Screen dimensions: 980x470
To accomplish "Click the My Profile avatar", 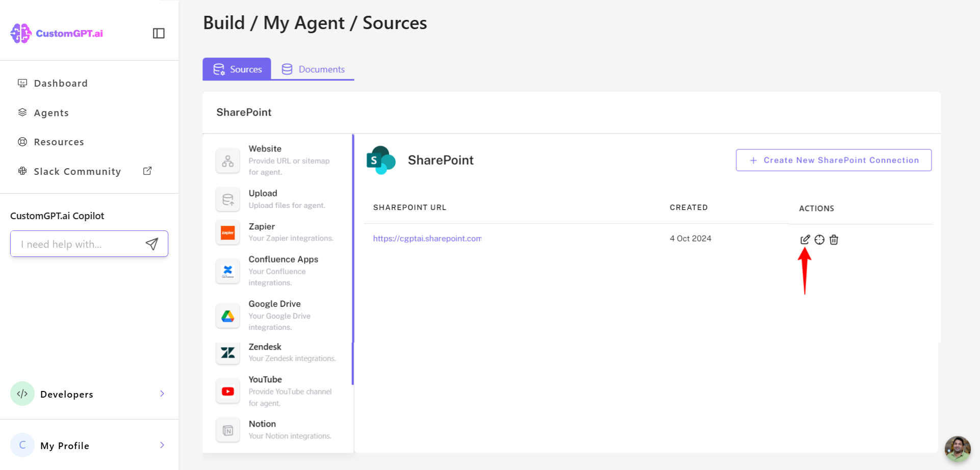I will (22, 445).
